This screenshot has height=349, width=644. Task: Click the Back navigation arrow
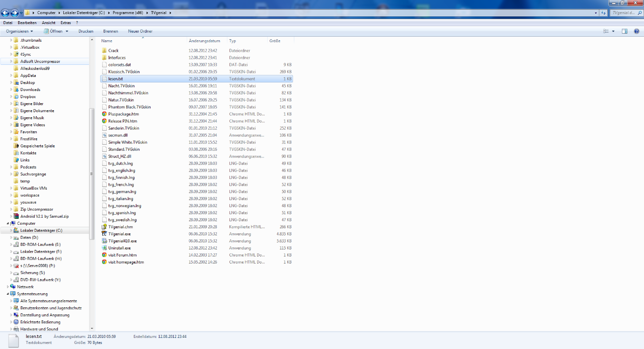(5, 13)
